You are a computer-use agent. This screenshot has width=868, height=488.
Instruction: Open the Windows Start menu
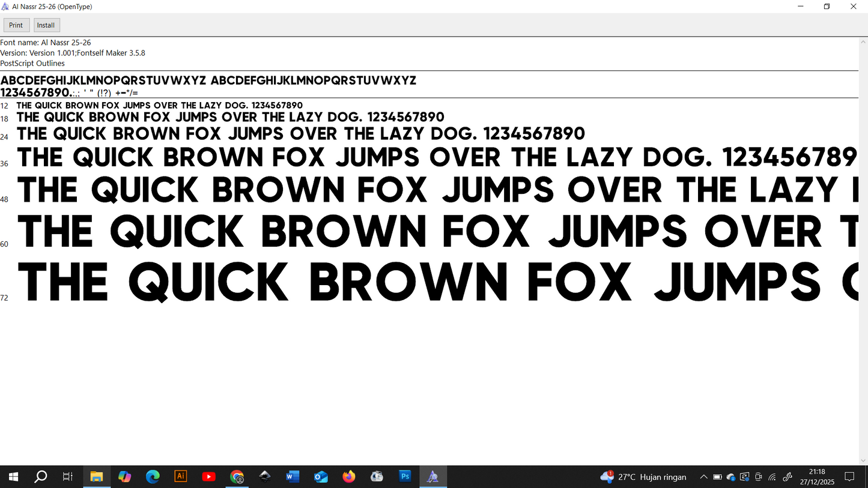(13, 477)
